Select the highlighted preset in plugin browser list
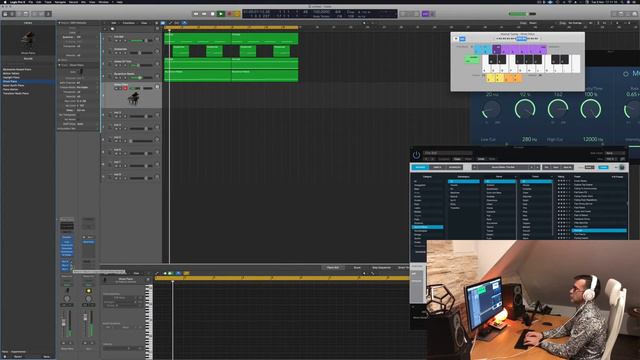The width and height of the screenshot is (640, 360). coord(599,231)
